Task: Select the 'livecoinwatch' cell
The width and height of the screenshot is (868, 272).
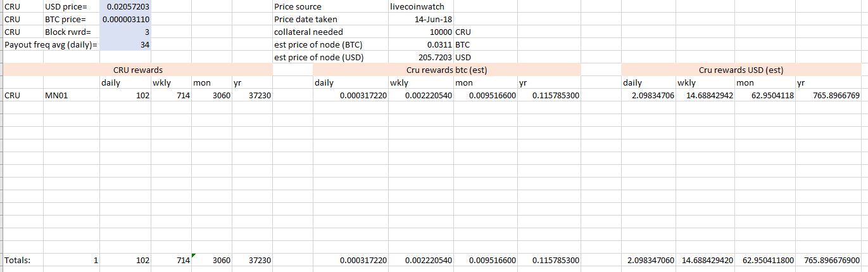Action: click(421, 6)
